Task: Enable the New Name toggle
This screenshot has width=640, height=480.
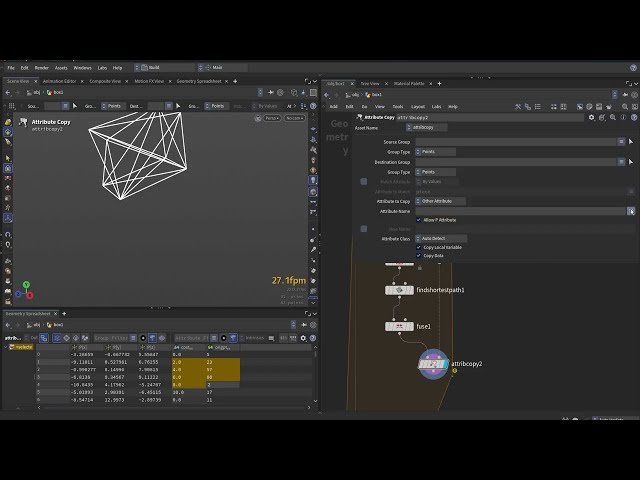Action: [x=364, y=229]
